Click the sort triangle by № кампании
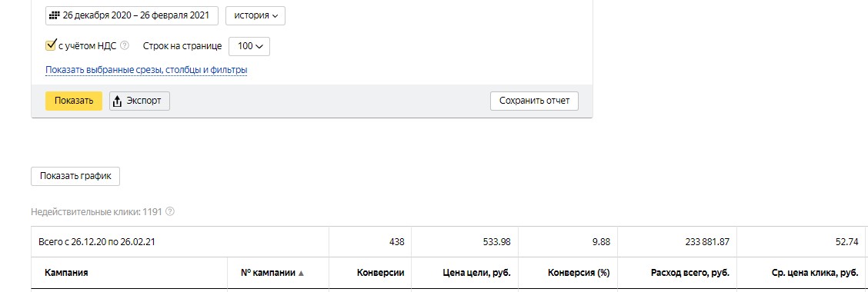This screenshot has width=868, height=292. 301,274
